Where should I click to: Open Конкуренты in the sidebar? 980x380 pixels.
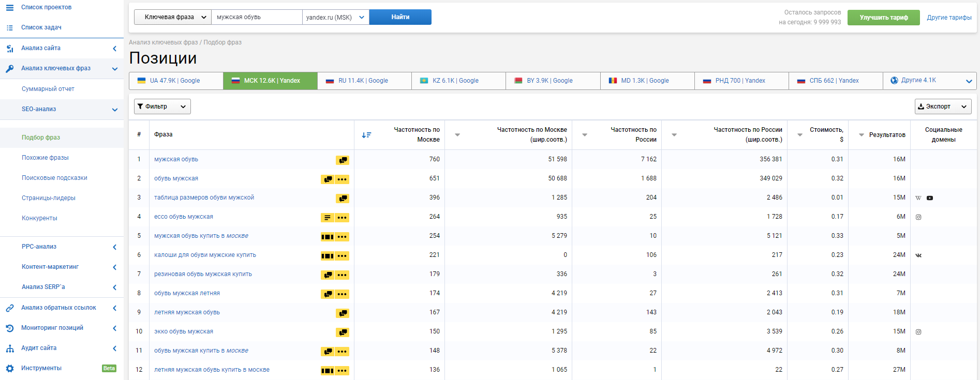(39, 218)
